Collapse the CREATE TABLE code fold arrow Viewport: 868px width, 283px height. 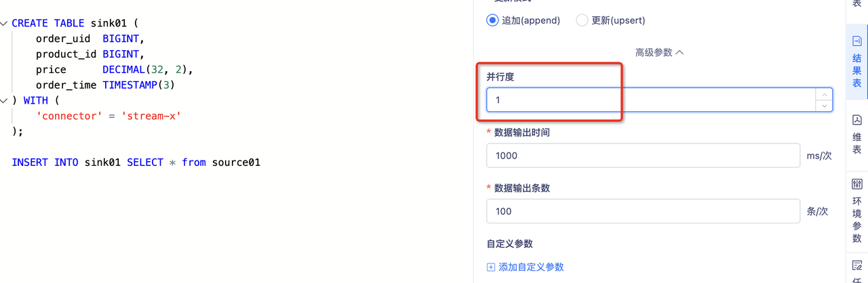[4, 24]
